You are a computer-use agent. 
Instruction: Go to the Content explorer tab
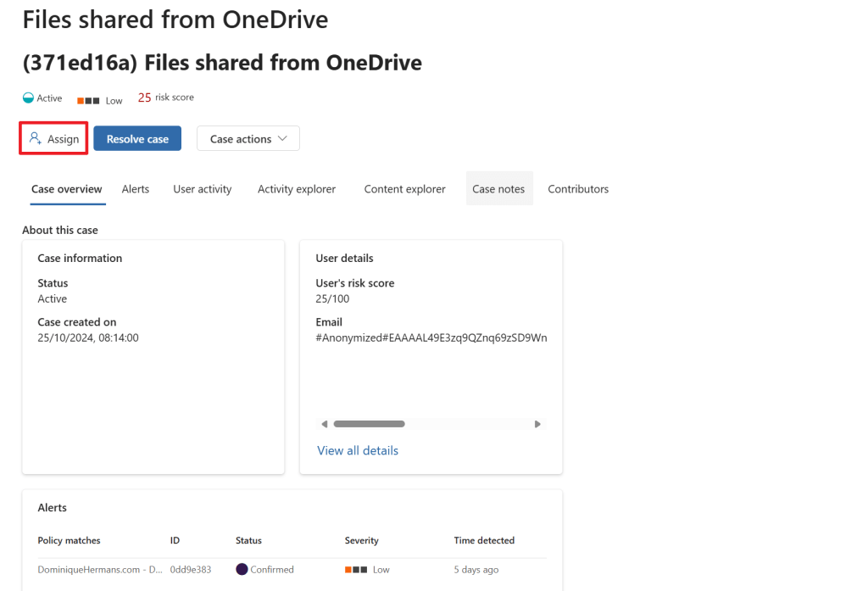coord(404,189)
